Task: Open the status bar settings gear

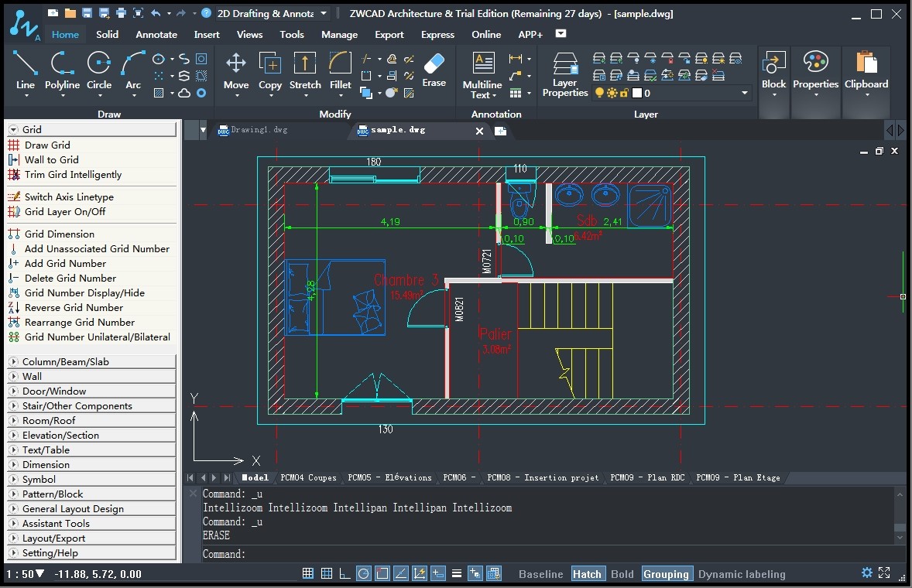Action: click(866, 573)
